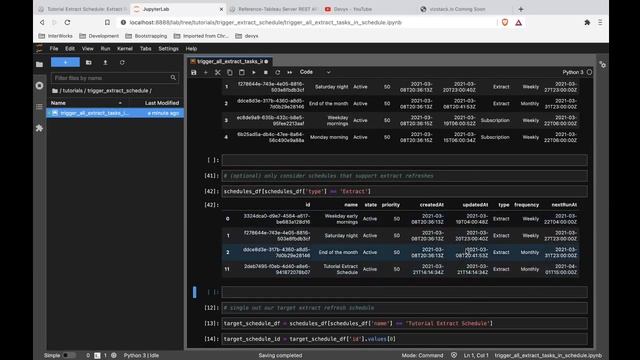The height and width of the screenshot is (360, 640).
Task: Open Development bookmarks folder
Action: tap(99, 36)
